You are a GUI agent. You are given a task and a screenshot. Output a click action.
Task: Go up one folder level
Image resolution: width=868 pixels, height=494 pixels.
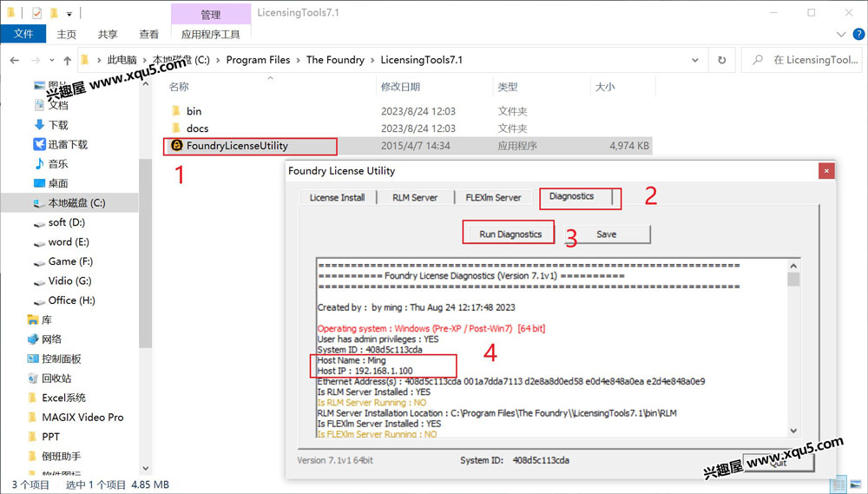68,60
